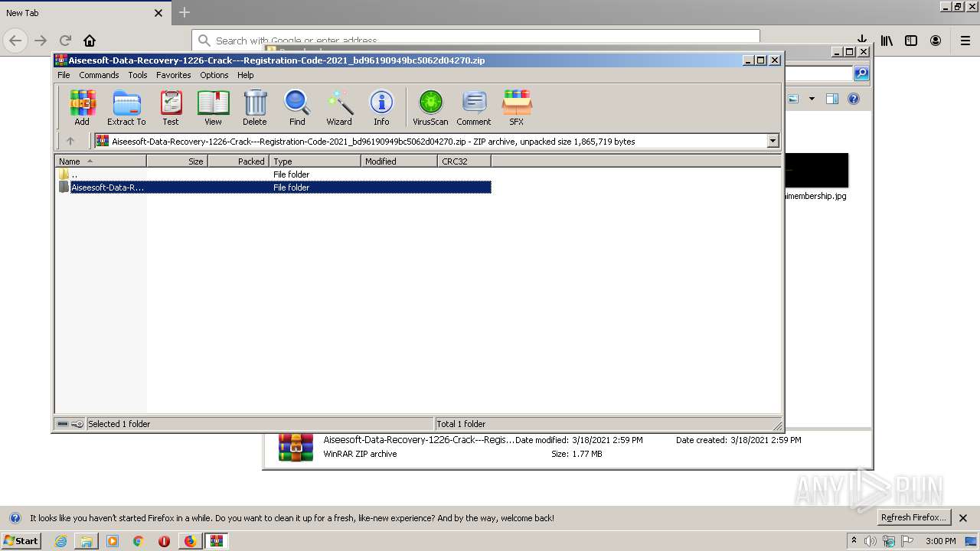Sort by the Size column header
Image resolution: width=980 pixels, height=551 pixels.
(x=177, y=161)
